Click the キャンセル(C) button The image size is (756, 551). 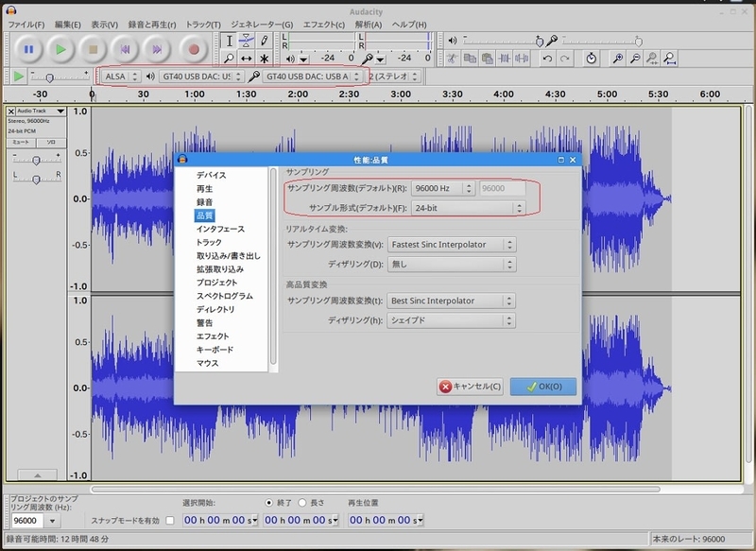(x=470, y=387)
